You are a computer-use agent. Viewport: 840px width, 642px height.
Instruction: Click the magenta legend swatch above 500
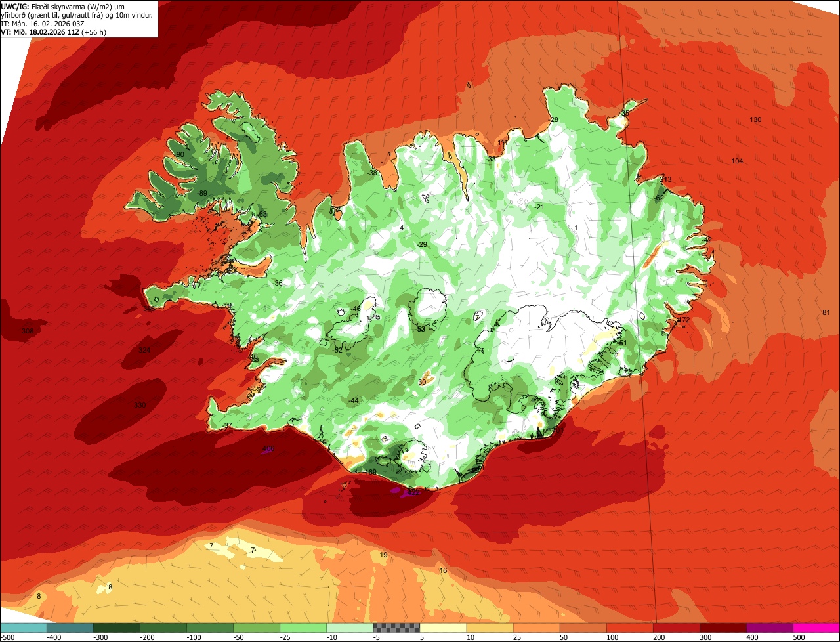(x=816, y=628)
